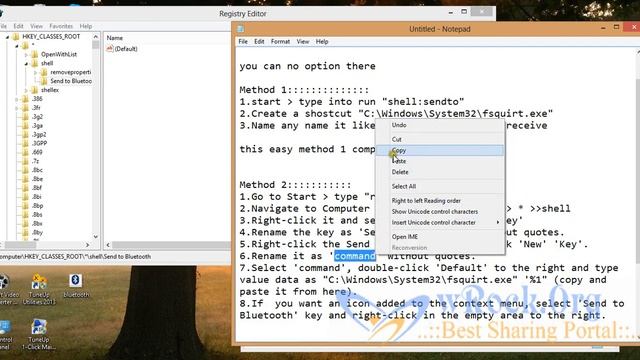Choose Open IME in context menu
The image size is (640, 360).
coord(440,237)
